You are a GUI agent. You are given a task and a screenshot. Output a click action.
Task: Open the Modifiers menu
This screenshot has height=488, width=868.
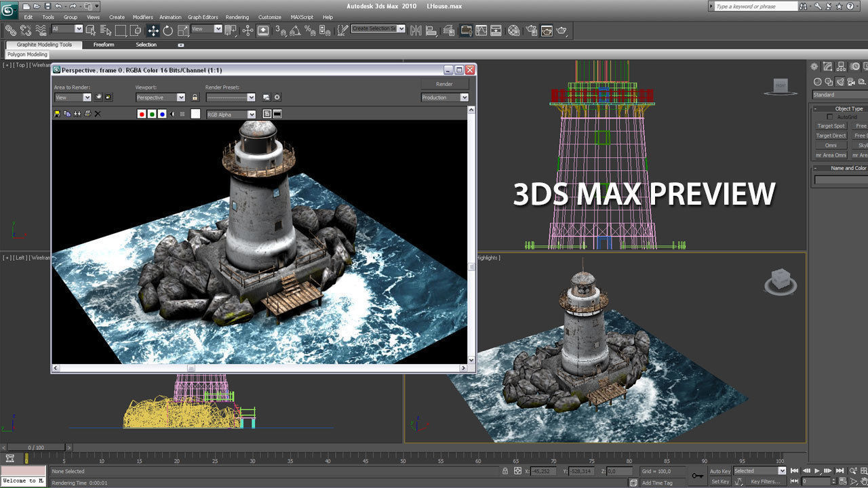click(142, 17)
